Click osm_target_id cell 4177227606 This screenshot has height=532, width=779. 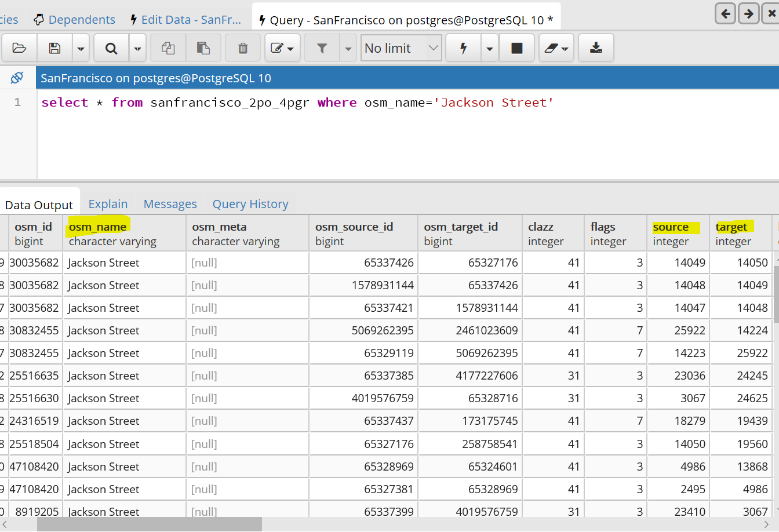coord(469,376)
